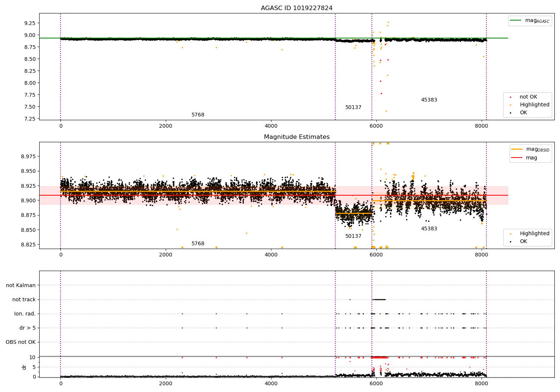560x392 pixels.
Task: Click the Magnitude Estimates plot title
Action: (x=296, y=137)
